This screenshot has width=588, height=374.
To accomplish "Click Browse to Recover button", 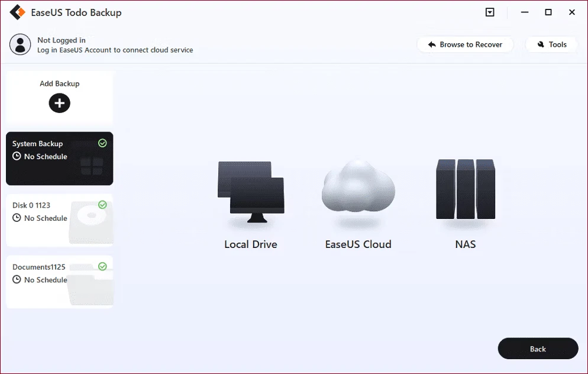I will pyautogui.click(x=465, y=44).
